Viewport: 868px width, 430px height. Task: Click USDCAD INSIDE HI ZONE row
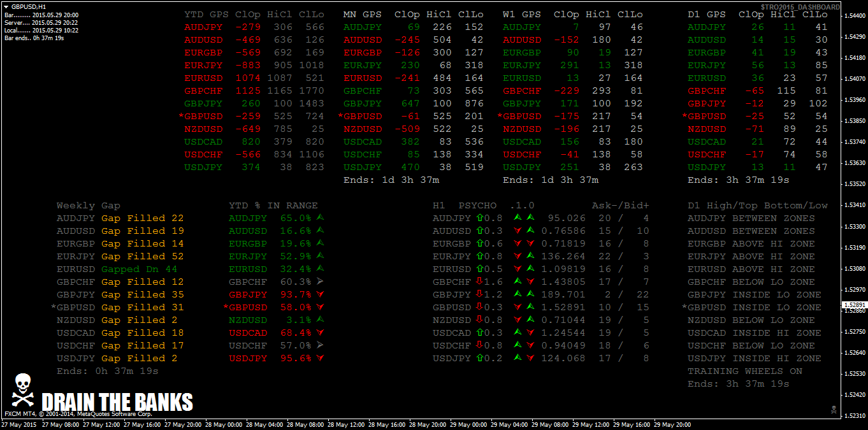click(755, 333)
